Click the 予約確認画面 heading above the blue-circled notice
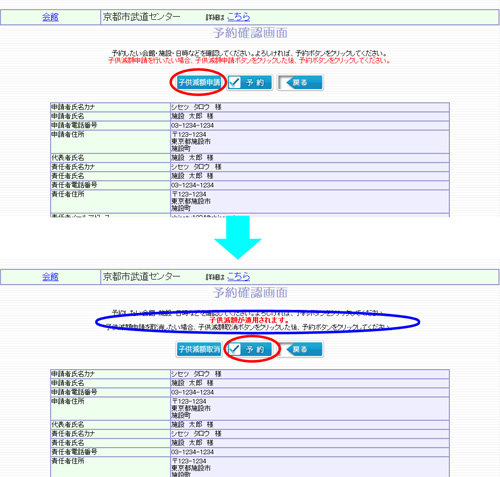The image size is (500, 477). tap(250, 293)
